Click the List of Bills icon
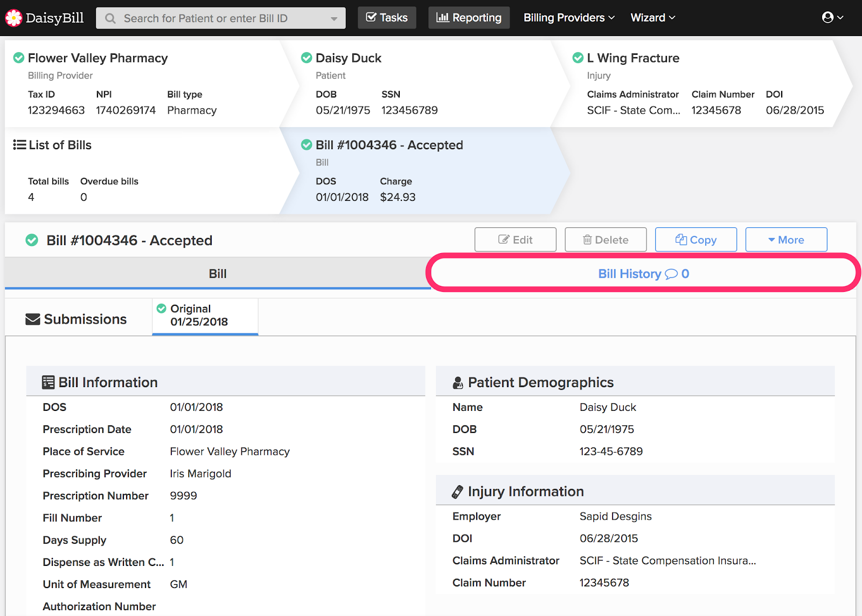Viewport: 862px width, 616px height. [x=19, y=145]
